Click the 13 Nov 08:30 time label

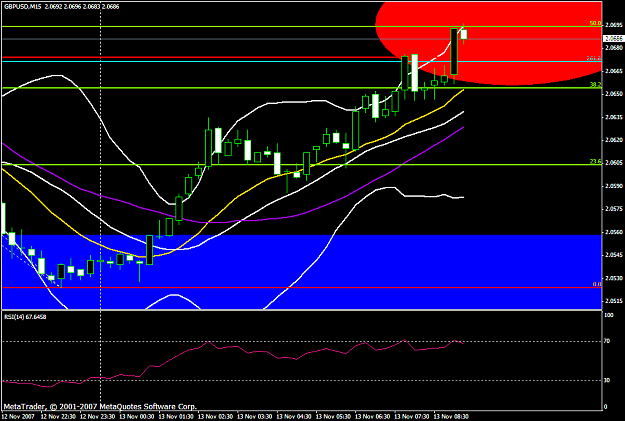[x=451, y=417]
